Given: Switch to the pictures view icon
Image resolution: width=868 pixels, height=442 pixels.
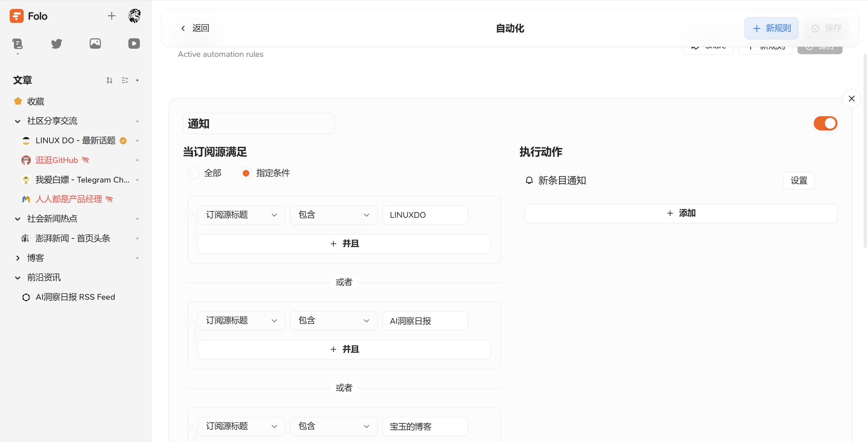Looking at the screenshot, I should (95, 44).
